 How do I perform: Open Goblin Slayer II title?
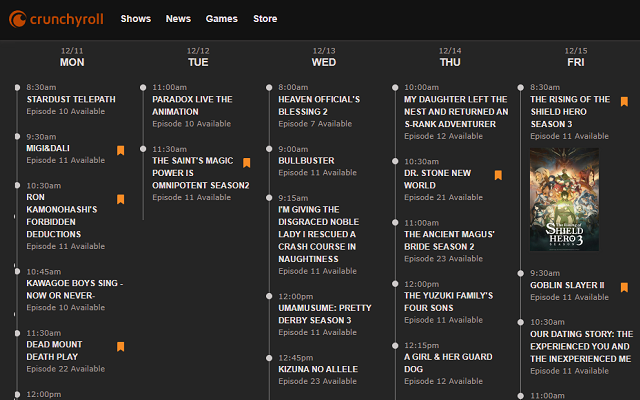(x=567, y=285)
